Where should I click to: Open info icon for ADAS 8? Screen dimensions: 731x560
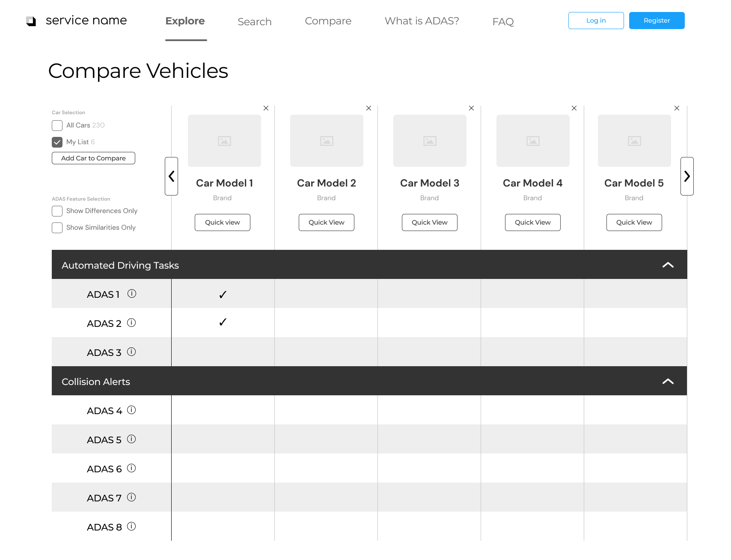click(131, 526)
